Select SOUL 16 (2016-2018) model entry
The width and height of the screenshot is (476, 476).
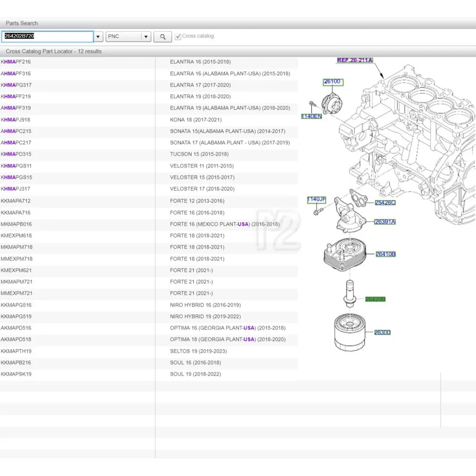coord(196,363)
